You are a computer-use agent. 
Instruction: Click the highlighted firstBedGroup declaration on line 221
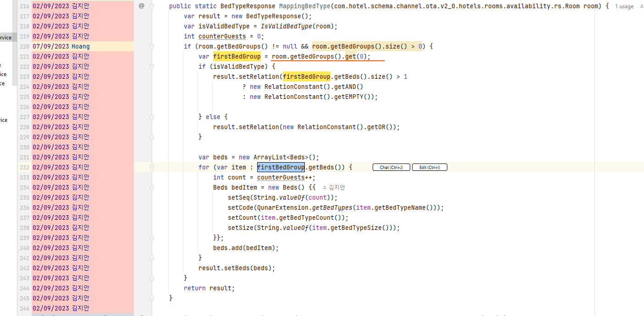237,56
